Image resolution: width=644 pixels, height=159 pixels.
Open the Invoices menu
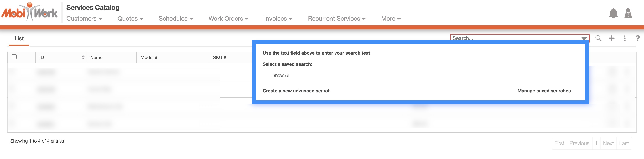[278, 19]
